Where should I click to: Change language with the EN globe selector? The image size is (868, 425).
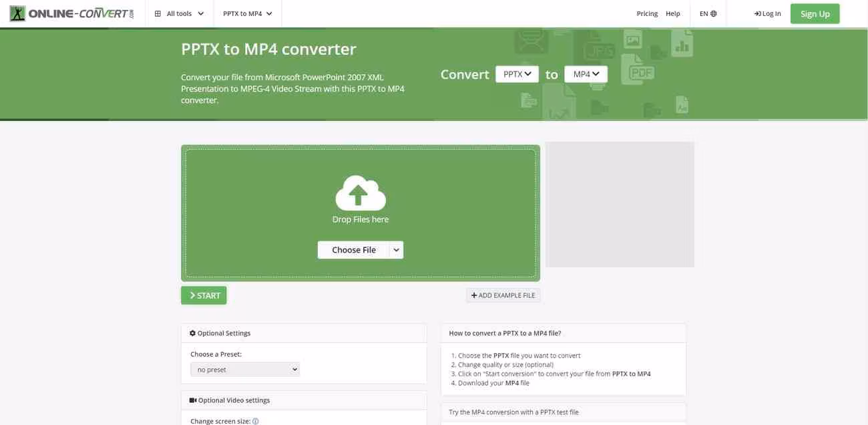point(708,13)
